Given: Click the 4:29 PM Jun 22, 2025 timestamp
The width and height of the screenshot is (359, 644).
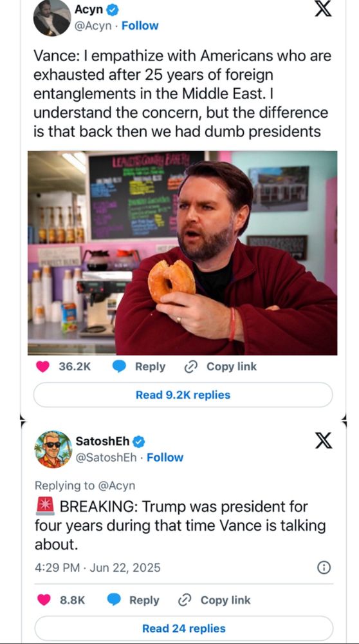Looking at the screenshot, I should coord(98,568).
